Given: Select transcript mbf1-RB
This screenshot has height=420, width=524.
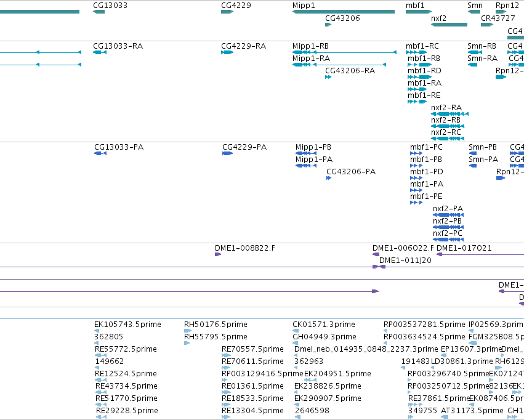Looking at the screenshot, I should pos(420,65).
